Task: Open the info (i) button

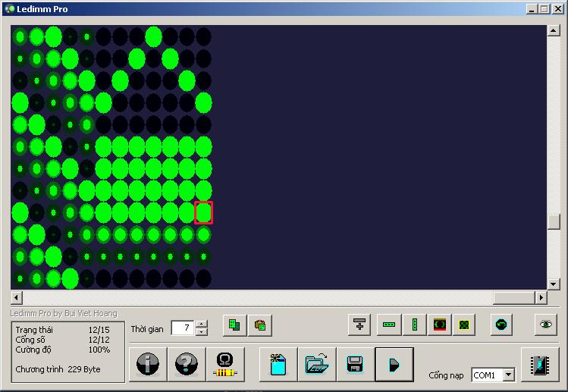Action: 148,365
